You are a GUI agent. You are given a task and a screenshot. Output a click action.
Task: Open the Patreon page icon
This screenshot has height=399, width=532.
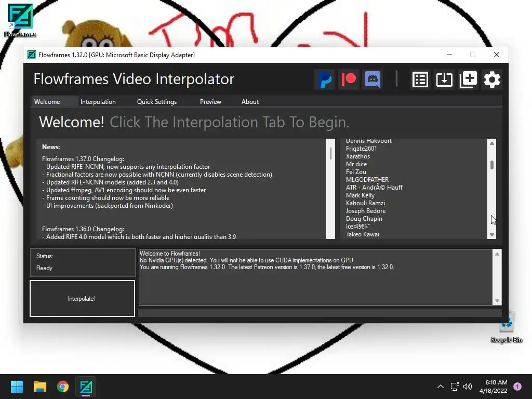click(x=349, y=79)
